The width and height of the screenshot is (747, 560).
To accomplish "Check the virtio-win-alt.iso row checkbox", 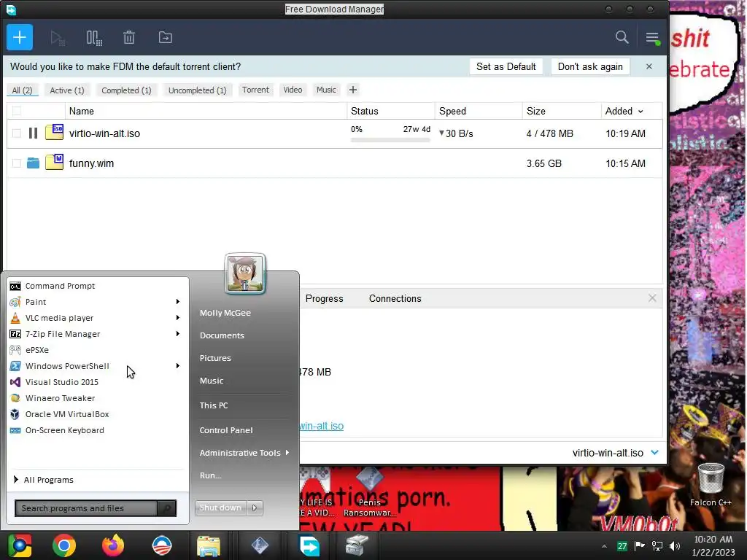I will coord(17,133).
